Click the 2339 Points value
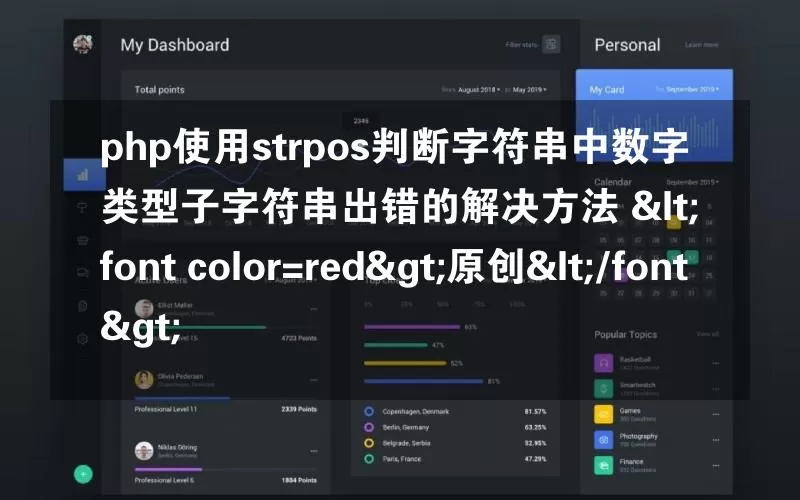The height and width of the screenshot is (500, 800). [x=299, y=409]
